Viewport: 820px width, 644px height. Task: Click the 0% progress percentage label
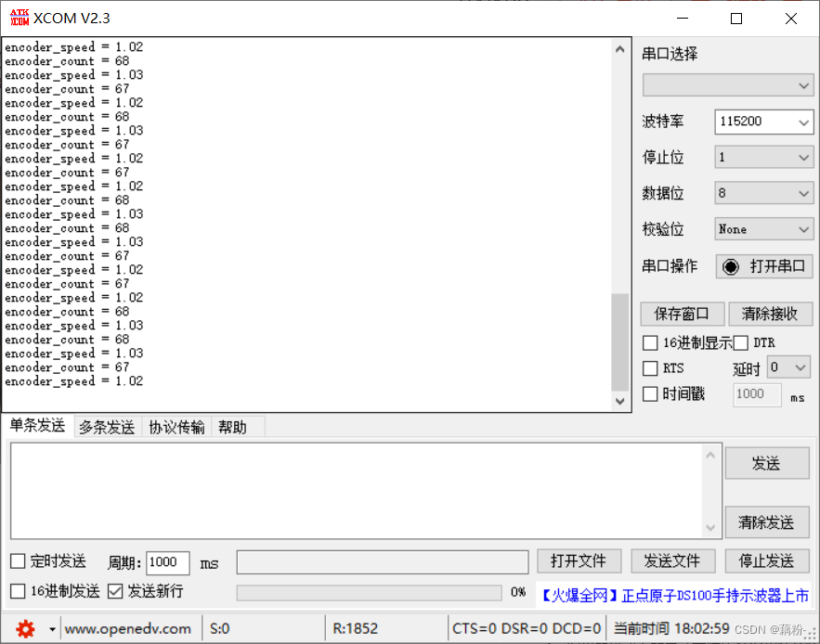[x=518, y=592]
